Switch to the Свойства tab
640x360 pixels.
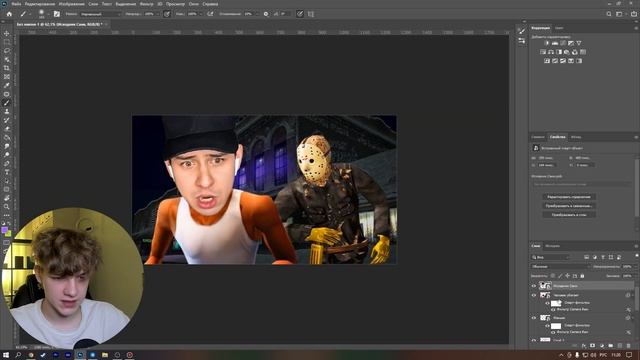coord(557,137)
